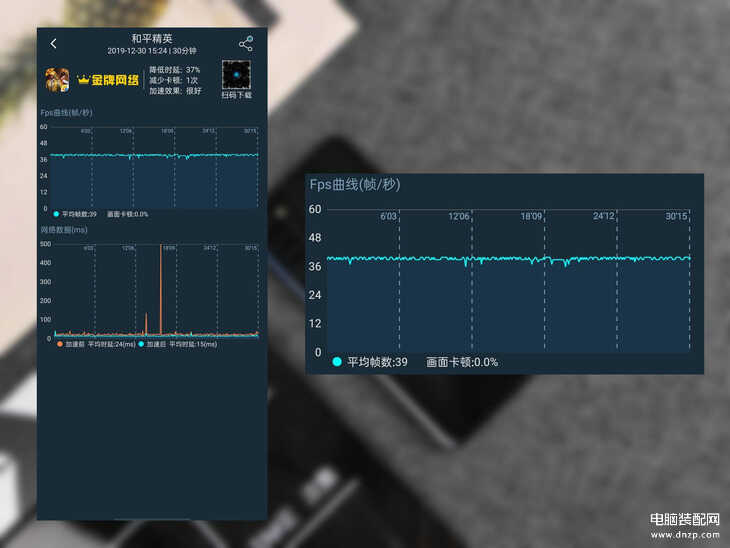Select the date 2019-12-30 15:24 line

pos(152,51)
